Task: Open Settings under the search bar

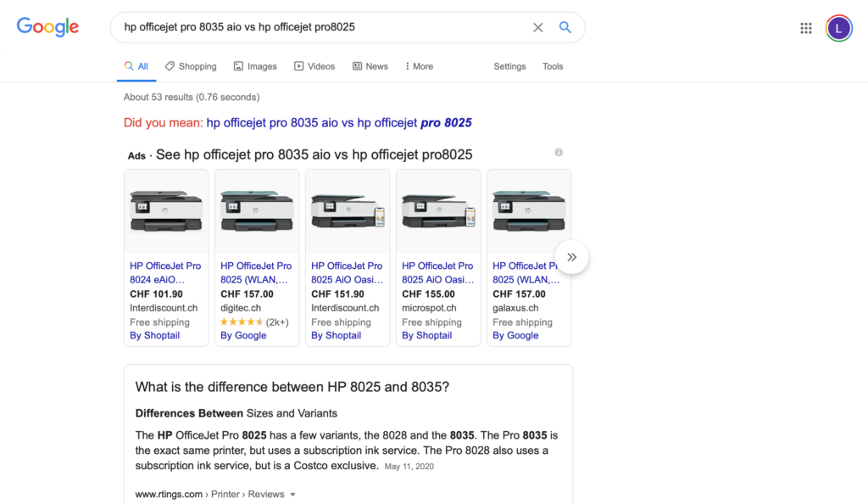Action: tap(509, 66)
